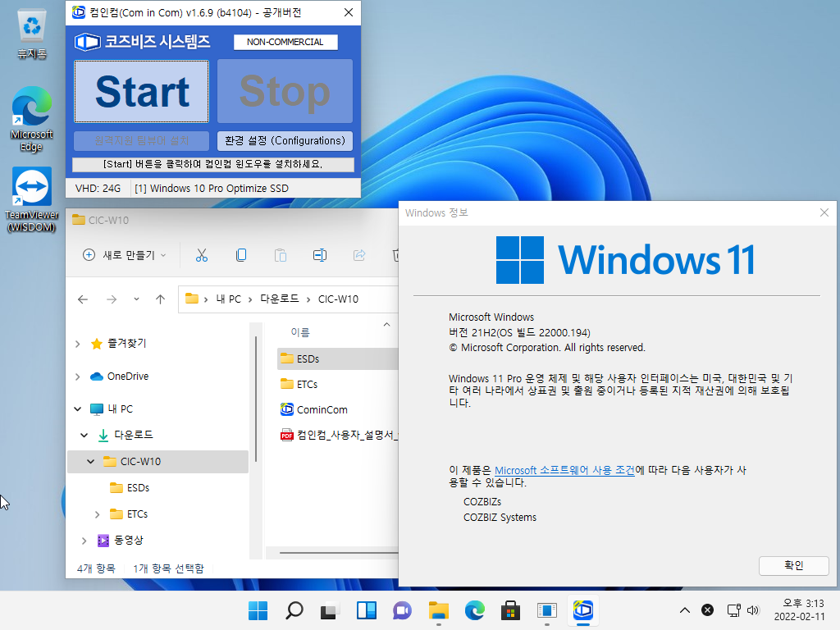This screenshot has width=840, height=630.
Task: Click the big Start button in ComInCom
Action: click(141, 92)
